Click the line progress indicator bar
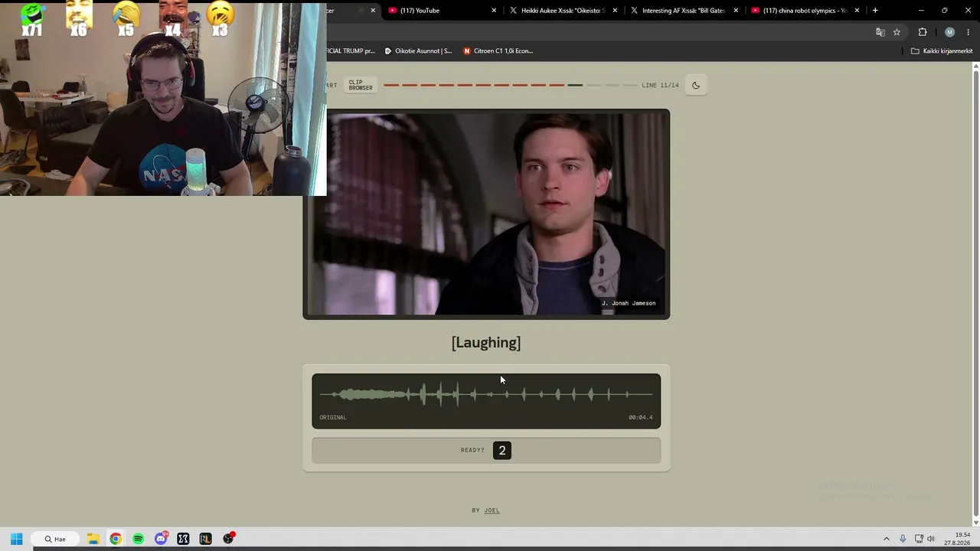 tap(510, 86)
